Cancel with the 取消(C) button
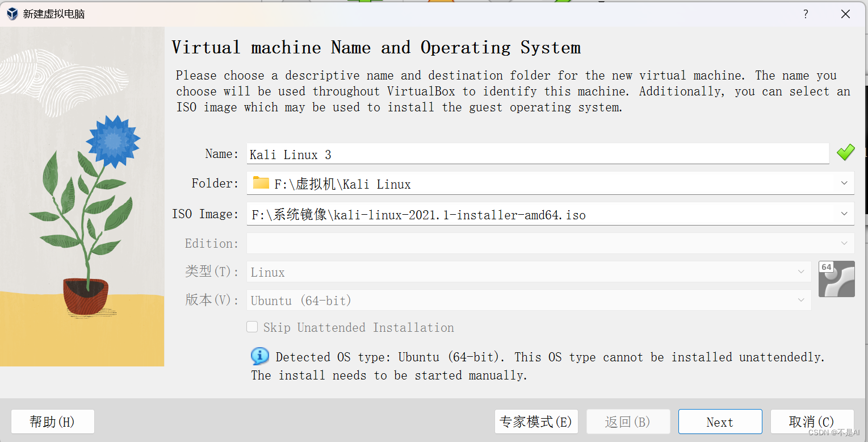The height and width of the screenshot is (442, 868). (812, 422)
